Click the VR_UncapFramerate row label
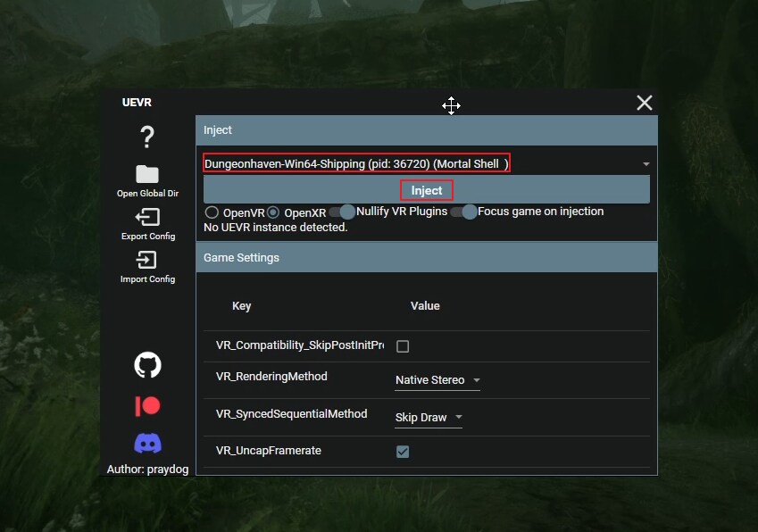 coord(269,451)
